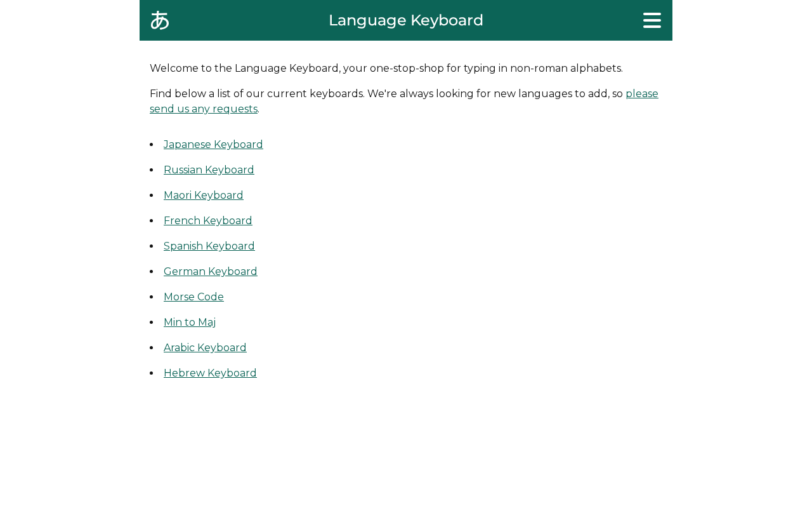
Task: Open the Russian Keyboard link
Action: pos(209,170)
